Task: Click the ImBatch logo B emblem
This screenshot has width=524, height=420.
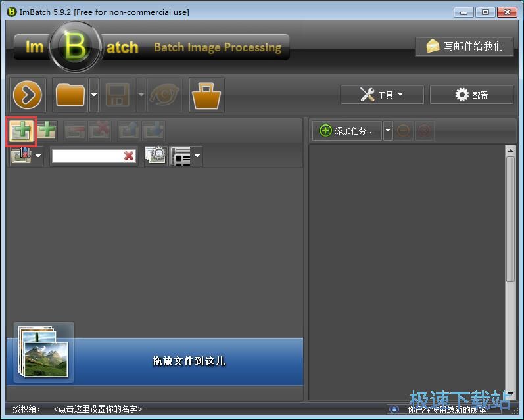Action: (75, 47)
